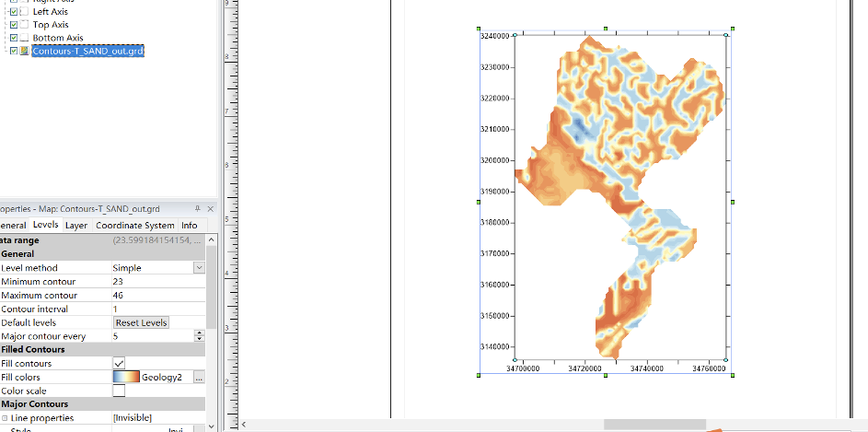Open the Level method dropdown
This screenshot has height=432, width=868.
(x=199, y=268)
